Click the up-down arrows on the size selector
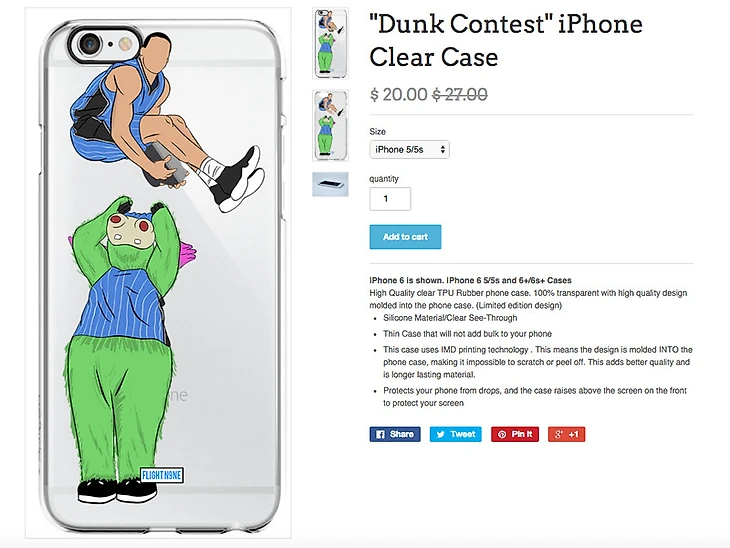Screen dimensions: 730x548 (442, 149)
